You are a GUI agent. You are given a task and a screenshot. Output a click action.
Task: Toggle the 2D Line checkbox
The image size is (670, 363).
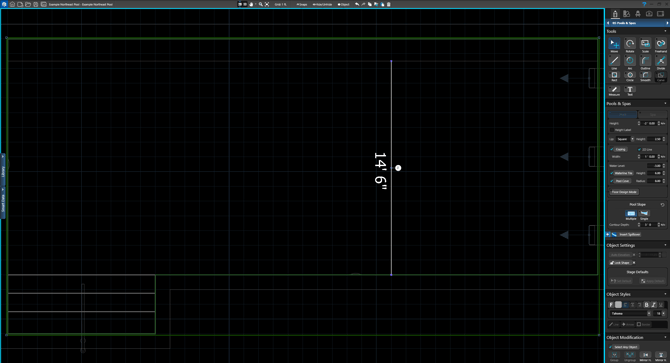coord(639,149)
